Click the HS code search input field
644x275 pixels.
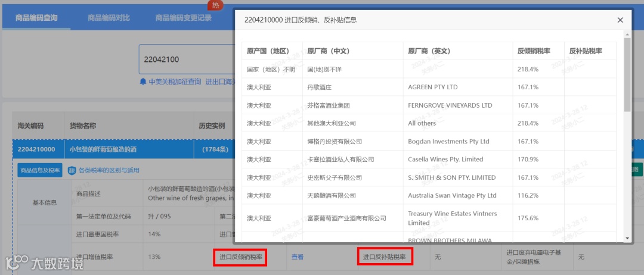pos(187,59)
